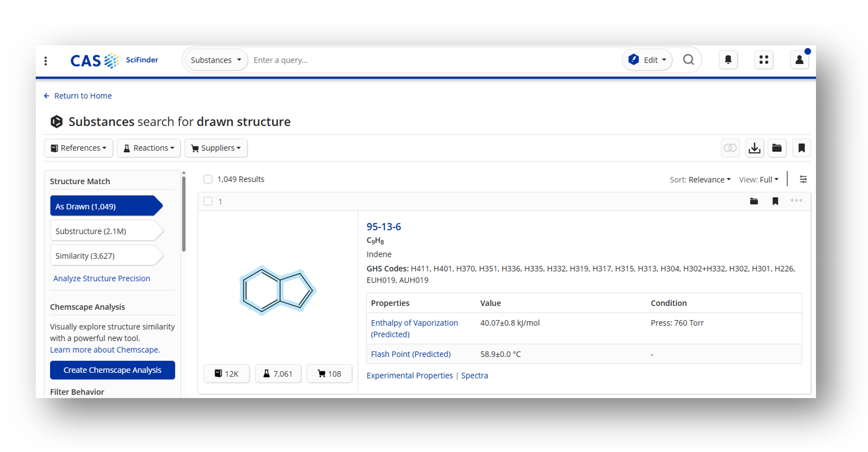Image resolution: width=868 pixels, height=452 pixels.
Task: Open Spectra link
Action: point(474,376)
